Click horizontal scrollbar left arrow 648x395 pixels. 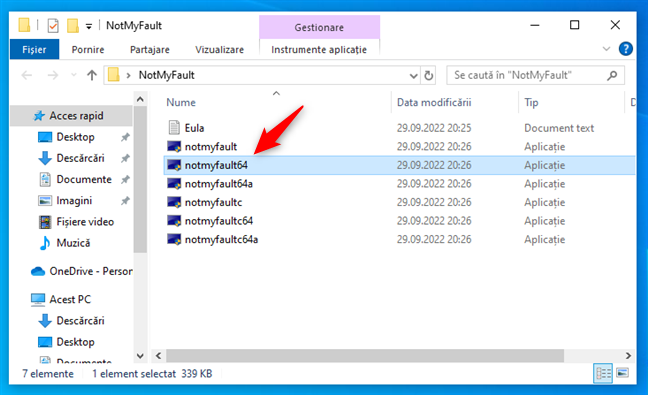(x=158, y=356)
